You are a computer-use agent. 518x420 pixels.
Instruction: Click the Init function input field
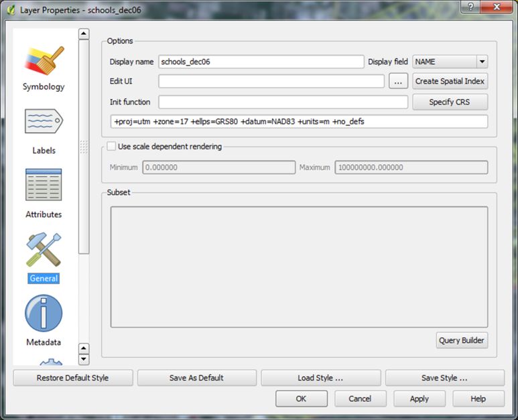point(283,102)
